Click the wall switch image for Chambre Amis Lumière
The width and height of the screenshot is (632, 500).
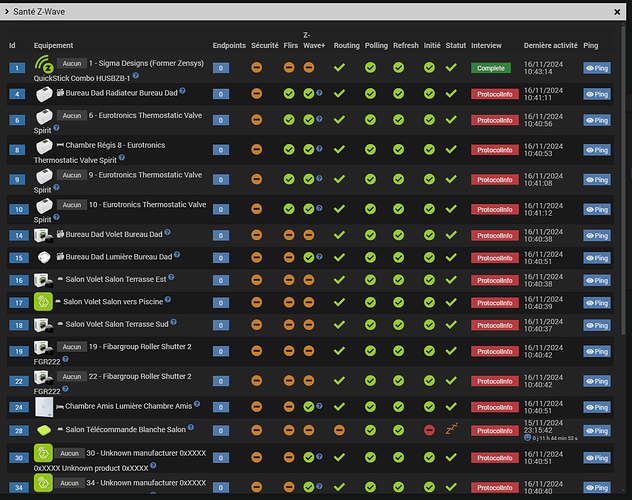(x=44, y=407)
